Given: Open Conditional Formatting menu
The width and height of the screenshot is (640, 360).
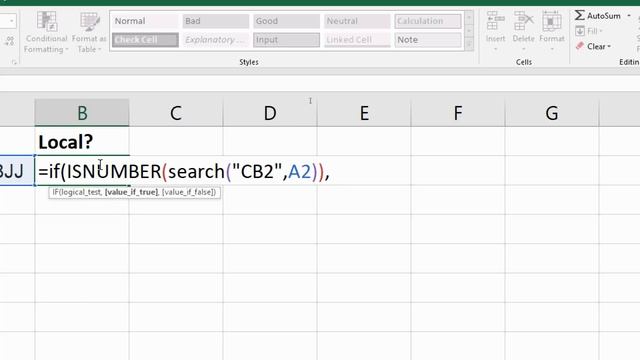Looking at the screenshot, I should pos(46,33).
